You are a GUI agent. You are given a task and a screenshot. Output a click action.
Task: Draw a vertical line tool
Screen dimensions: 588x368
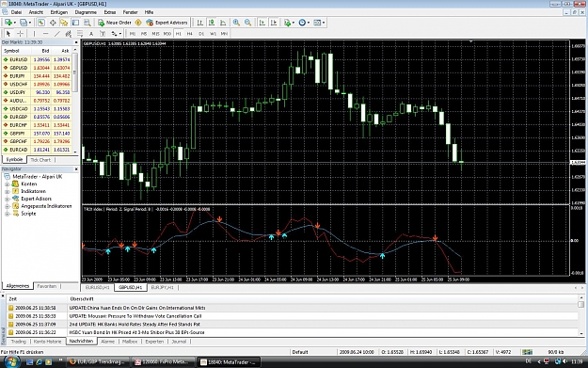(34, 34)
